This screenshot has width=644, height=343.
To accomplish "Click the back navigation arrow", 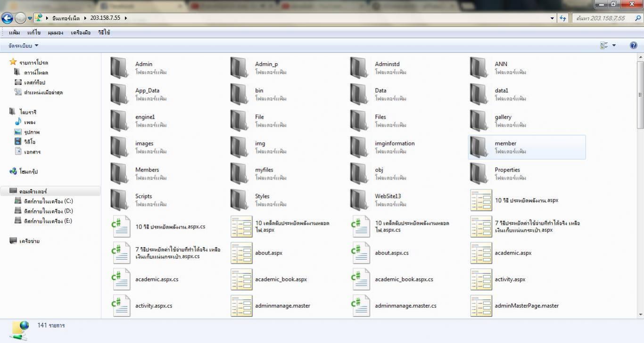I will [x=8, y=18].
